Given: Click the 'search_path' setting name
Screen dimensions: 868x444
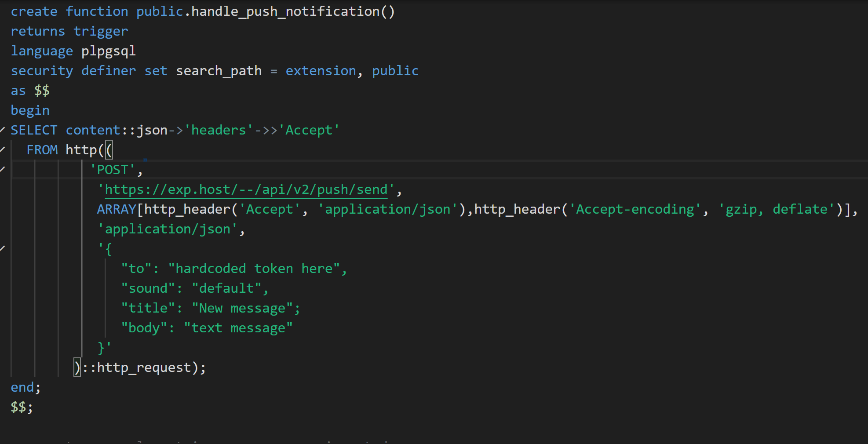Looking at the screenshot, I should tap(219, 71).
